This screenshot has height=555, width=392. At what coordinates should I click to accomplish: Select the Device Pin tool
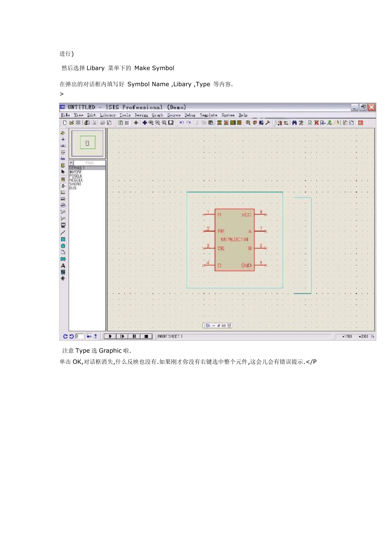(x=63, y=186)
